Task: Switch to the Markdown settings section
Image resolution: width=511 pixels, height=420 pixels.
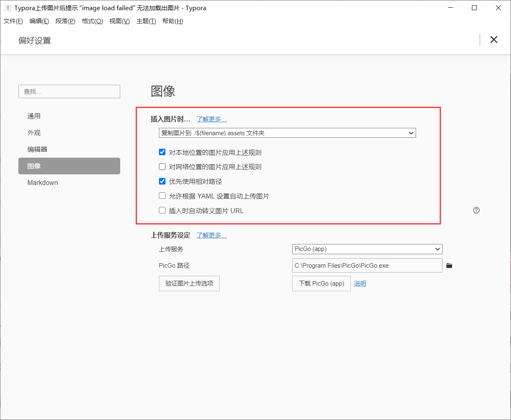Action: click(x=42, y=183)
